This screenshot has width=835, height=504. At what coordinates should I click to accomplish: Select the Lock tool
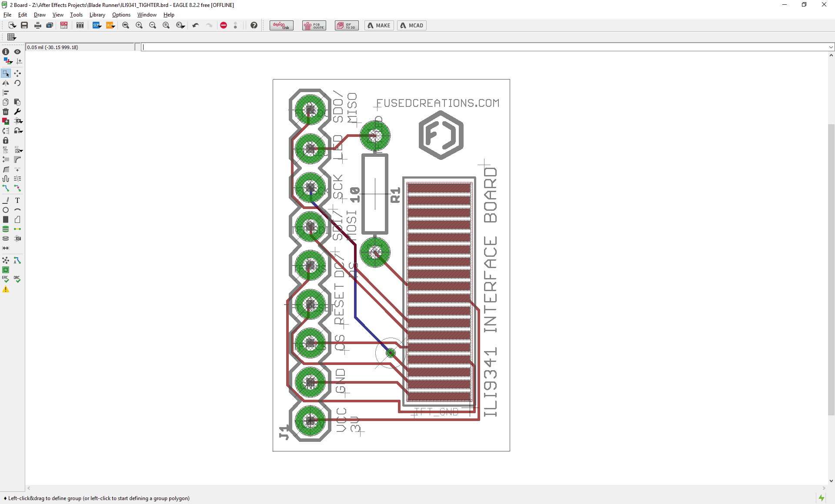point(6,140)
